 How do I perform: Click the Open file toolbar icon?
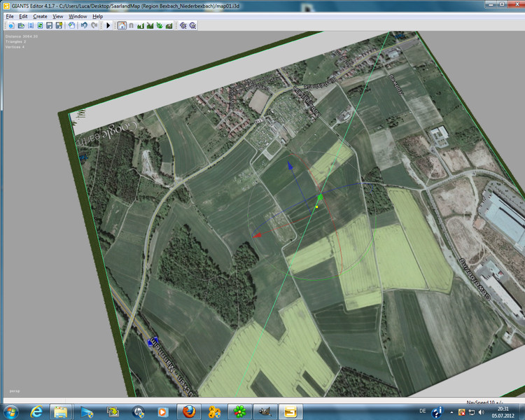tap(21, 25)
